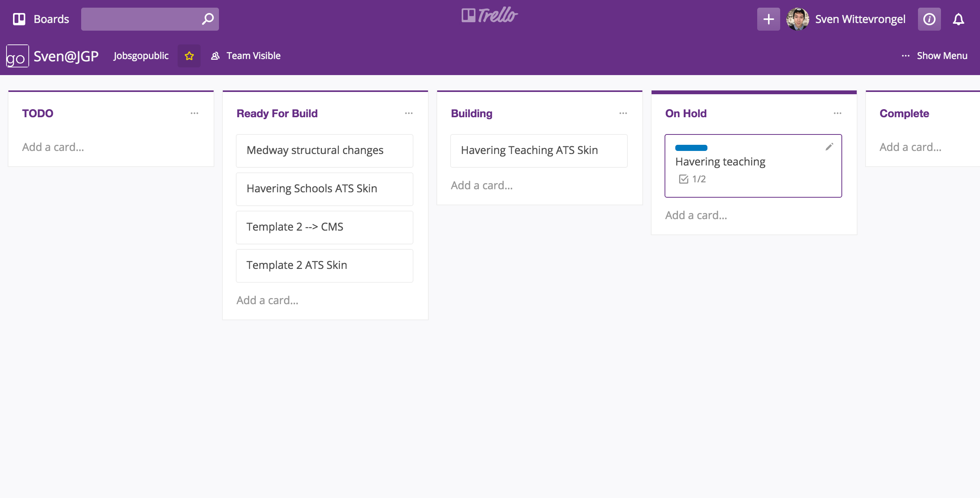Open Havering Schools ATS Skin card
This screenshot has height=498, width=980.
tap(325, 189)
